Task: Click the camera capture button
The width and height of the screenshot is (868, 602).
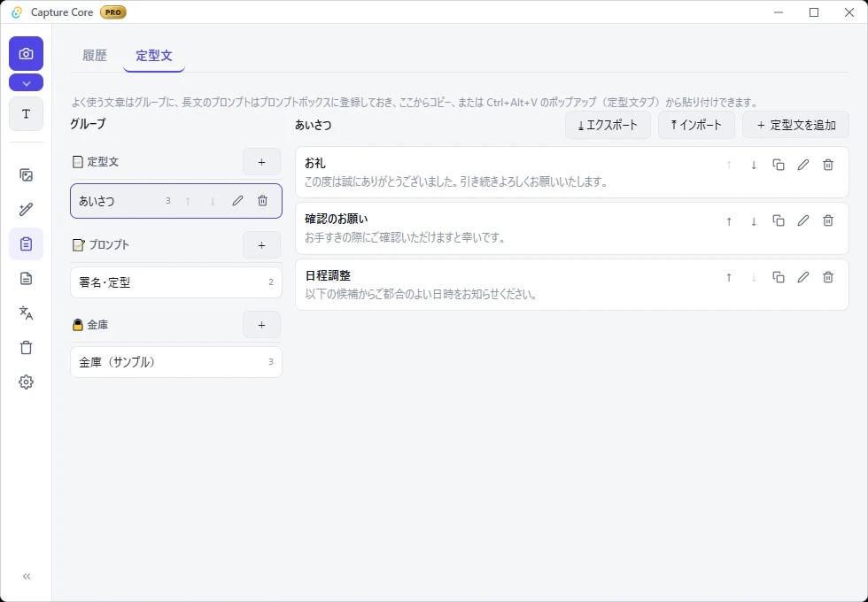Action: pos(26,54)
